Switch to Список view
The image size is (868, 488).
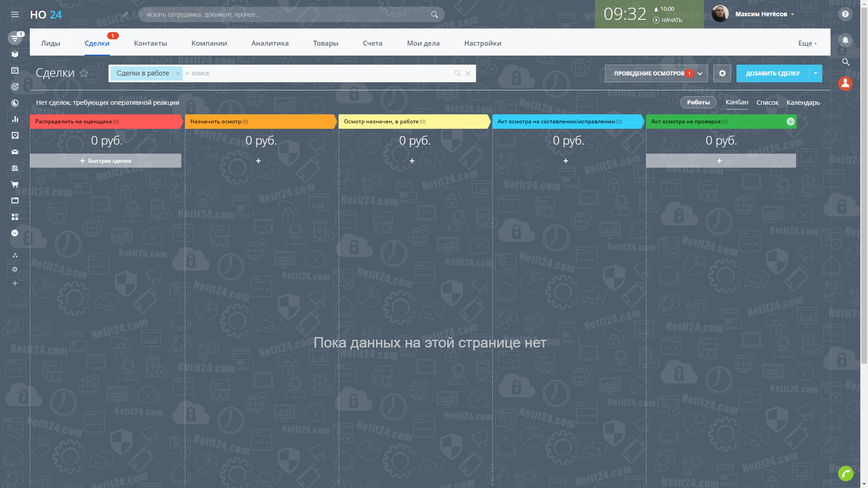pyautogui.click(x=767, y=103)
